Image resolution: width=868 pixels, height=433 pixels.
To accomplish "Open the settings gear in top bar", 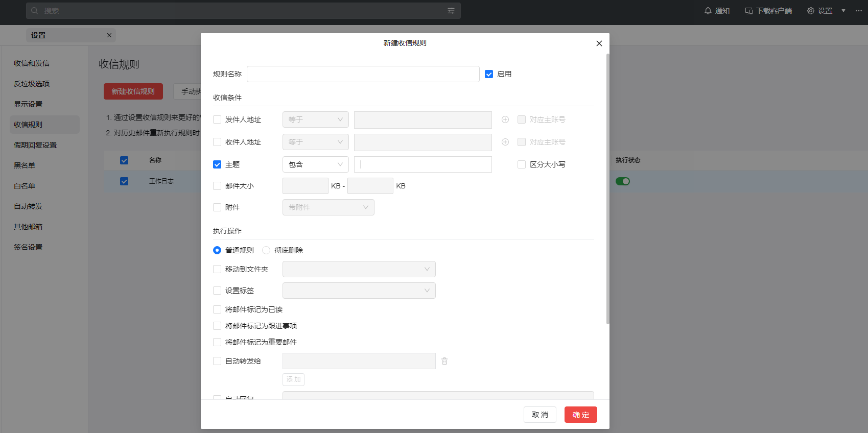I will pyautogui.click(x=810, y=11).
